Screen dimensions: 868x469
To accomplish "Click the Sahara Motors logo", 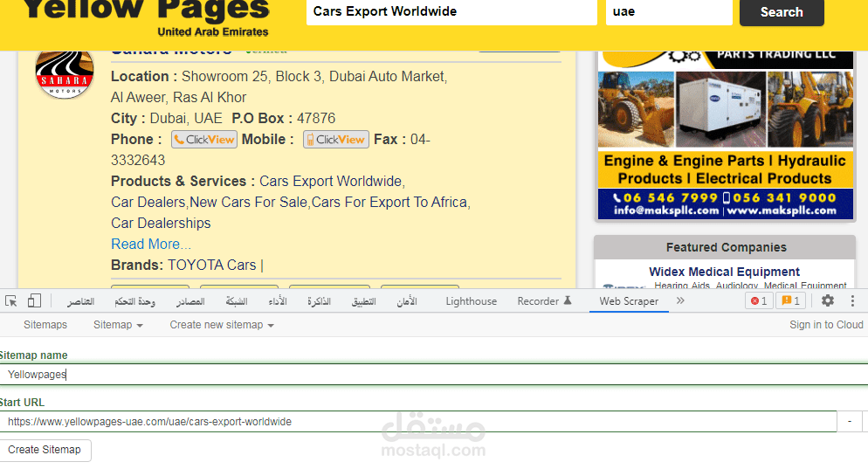I will pyautogui.click(x=65, y=75).
